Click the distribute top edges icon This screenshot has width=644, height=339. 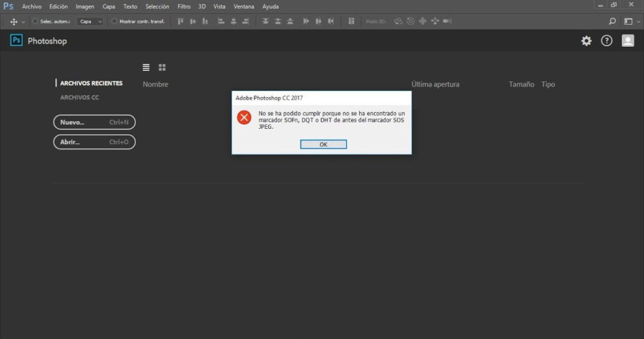[x=265, y=21]
